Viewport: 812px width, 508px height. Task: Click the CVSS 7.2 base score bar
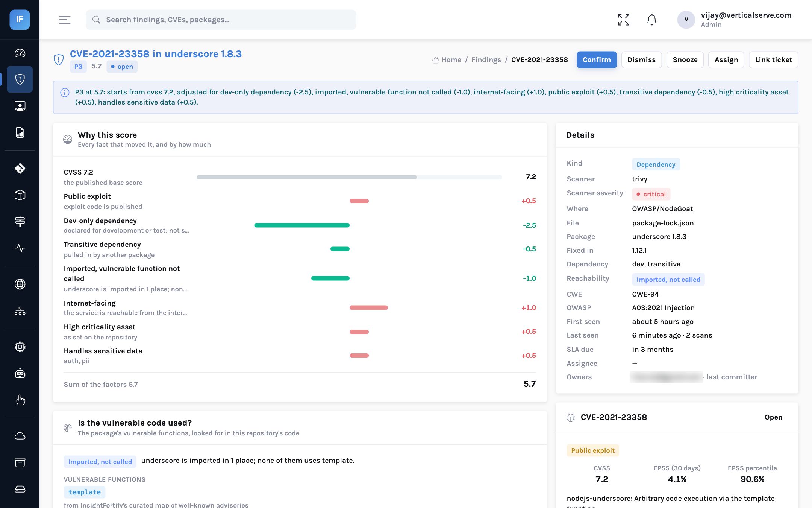coord(349,177)
